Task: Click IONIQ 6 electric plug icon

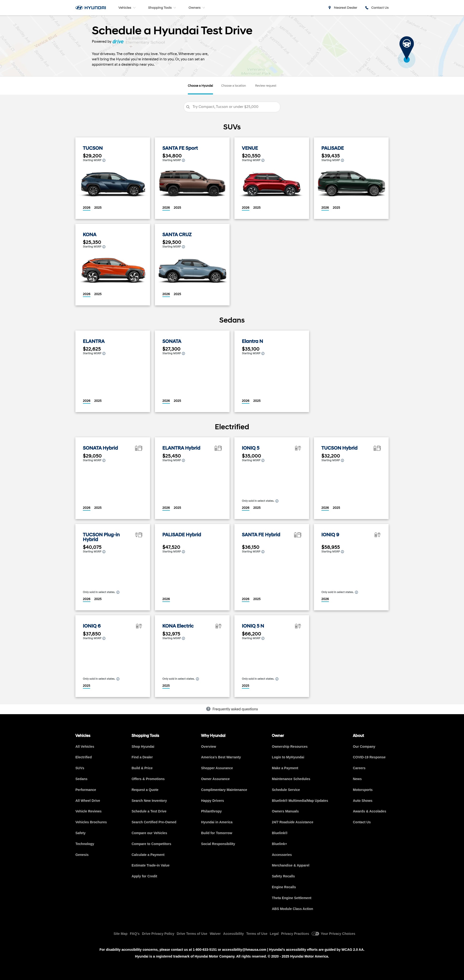Action: 139,626
